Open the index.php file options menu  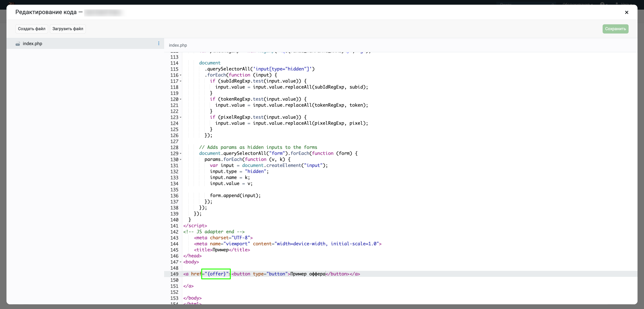pyautogui.click(x=159, y=44)
